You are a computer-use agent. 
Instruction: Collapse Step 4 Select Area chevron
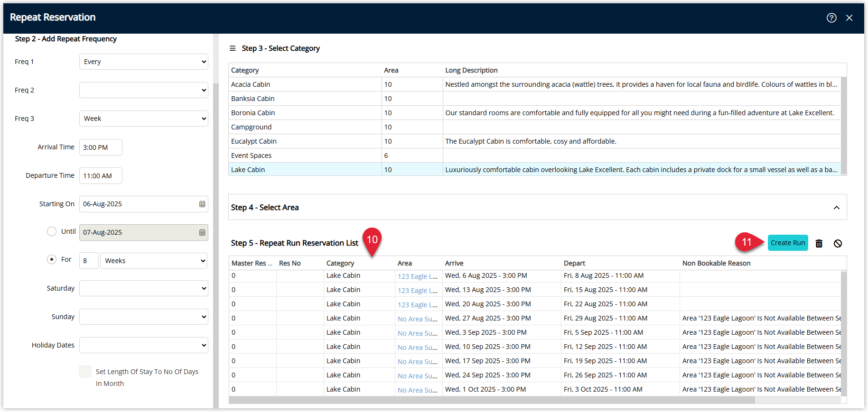(x=837, y=208)
